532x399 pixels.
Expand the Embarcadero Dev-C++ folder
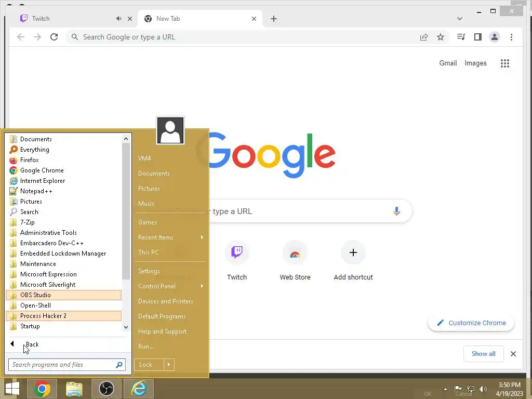(64, 243)
